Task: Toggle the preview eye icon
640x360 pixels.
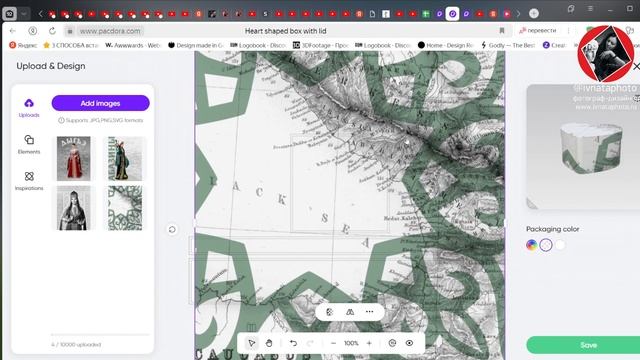Action: (x=409, y=343)
